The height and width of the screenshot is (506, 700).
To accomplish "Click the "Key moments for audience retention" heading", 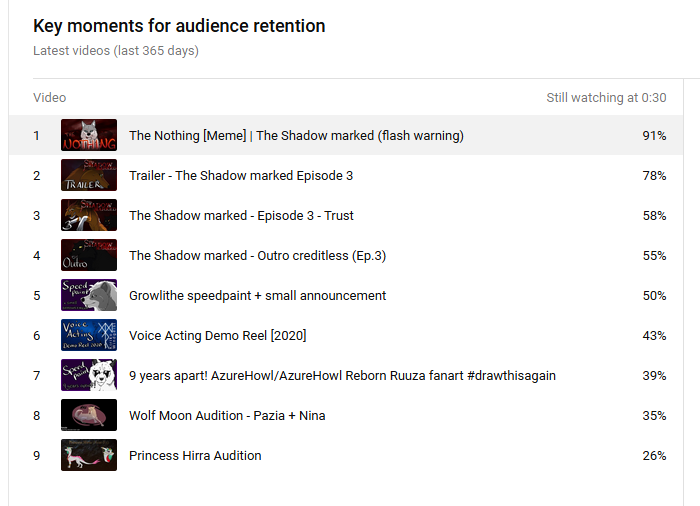I will pos(179,27).
